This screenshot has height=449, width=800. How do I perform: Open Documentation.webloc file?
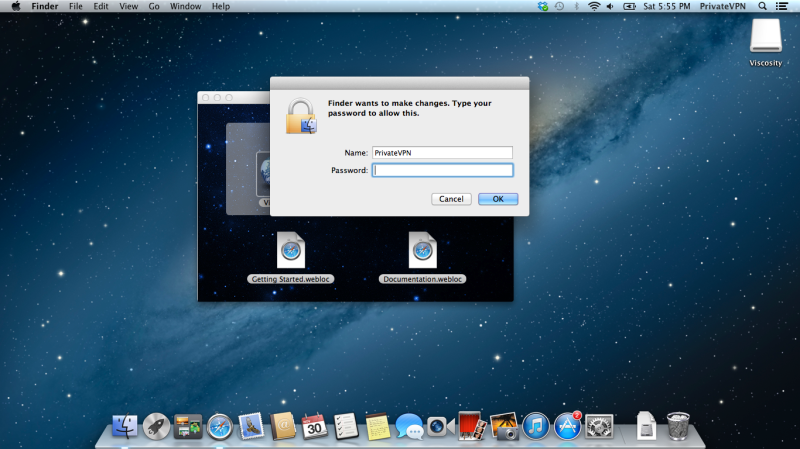pyautogui.click(x=423, y=250)
